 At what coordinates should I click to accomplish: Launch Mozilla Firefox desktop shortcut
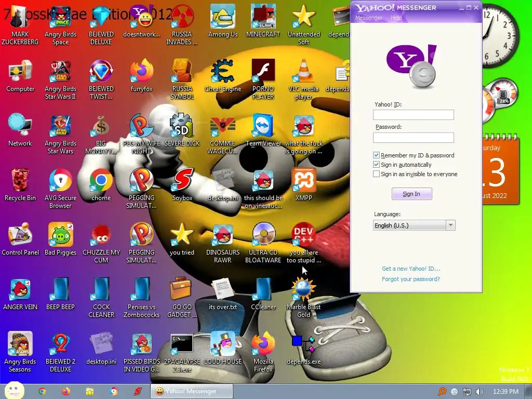tap(263, 352)
